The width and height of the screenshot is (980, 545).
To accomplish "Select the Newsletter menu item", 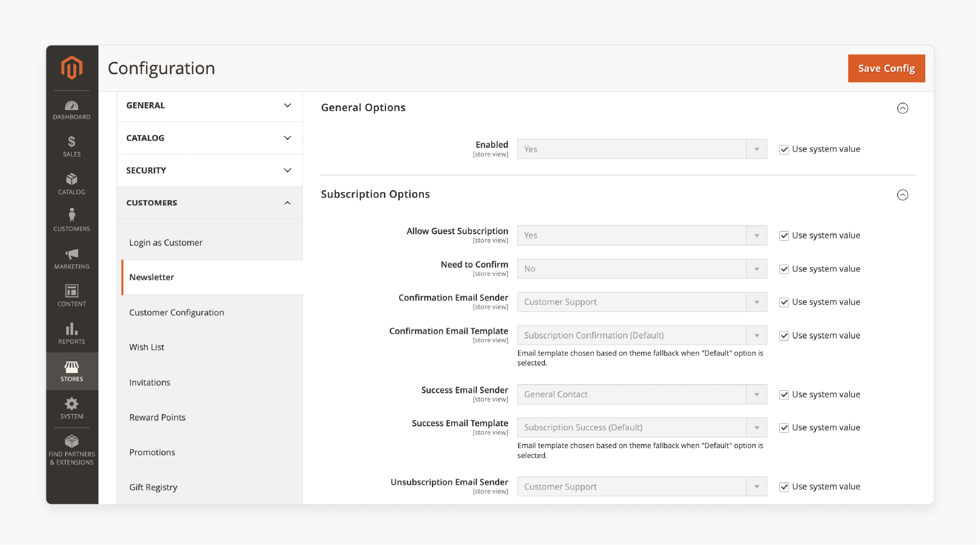I will [x=212, y=277].
